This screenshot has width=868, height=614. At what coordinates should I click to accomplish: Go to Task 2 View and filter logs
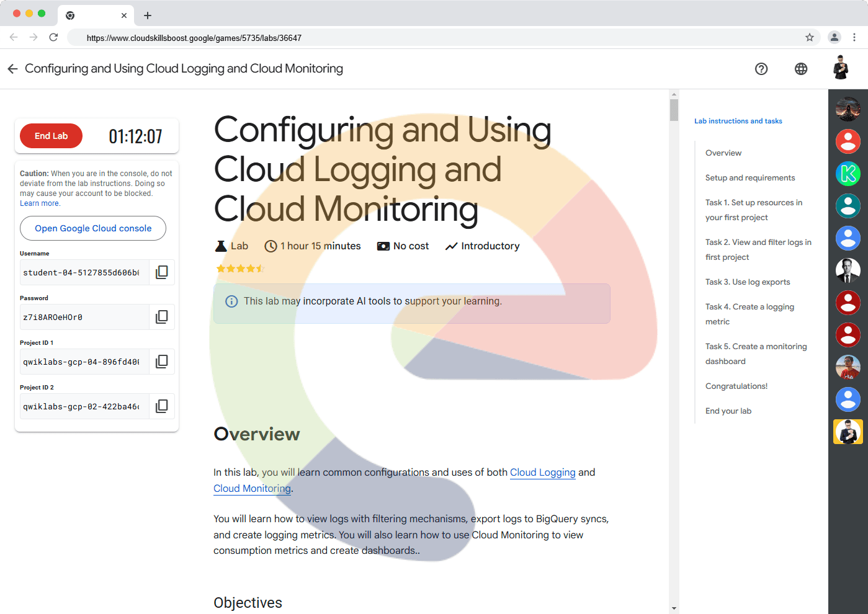[x=758, y=250]
